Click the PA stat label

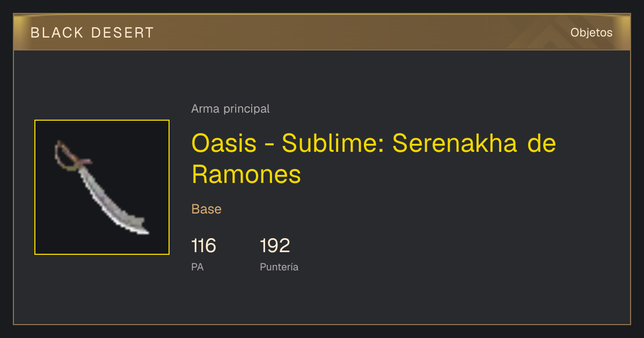[197, 267]
